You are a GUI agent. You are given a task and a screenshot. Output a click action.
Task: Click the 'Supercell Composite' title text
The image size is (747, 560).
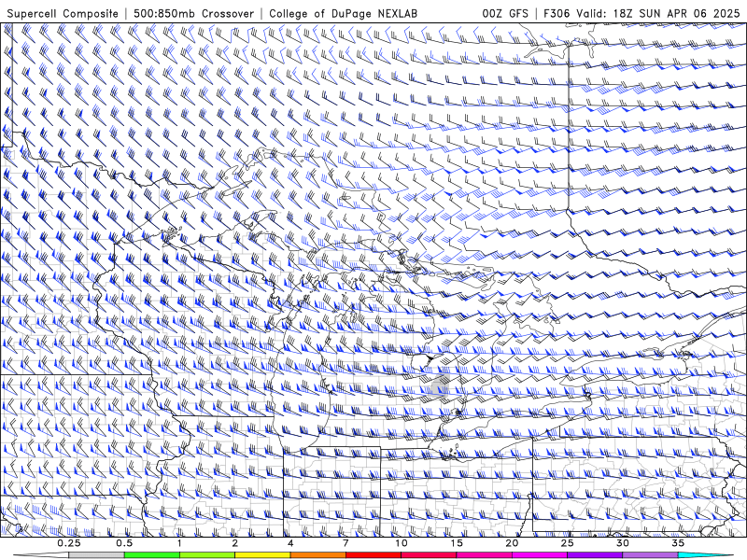pyautogui.click(x=63, y=13)
